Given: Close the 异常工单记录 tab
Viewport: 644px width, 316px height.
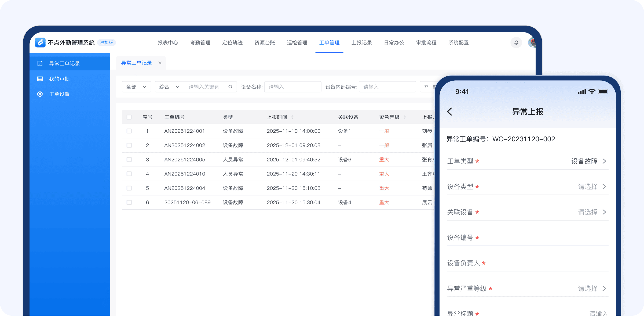Looking at the screenshot, I should point(160,63).
